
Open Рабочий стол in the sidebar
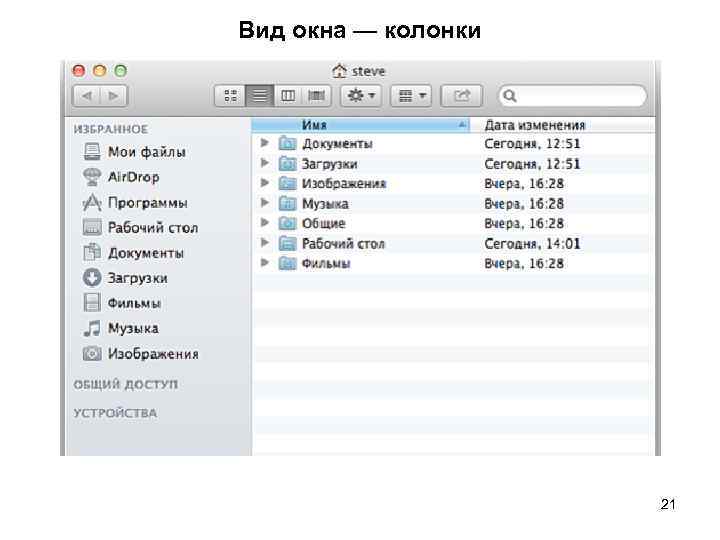[x=152, y=227]
